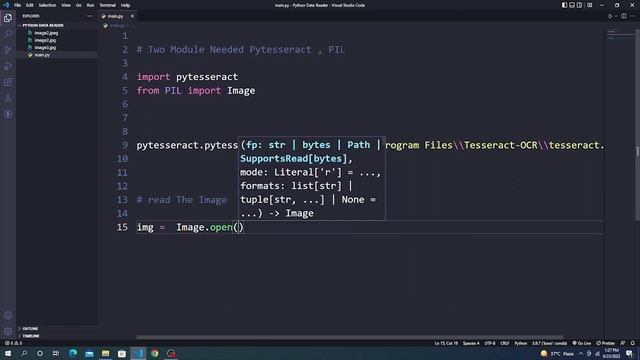
Task: Open Explorer panel's Views and More Actions
Action: tap(89, 16)
